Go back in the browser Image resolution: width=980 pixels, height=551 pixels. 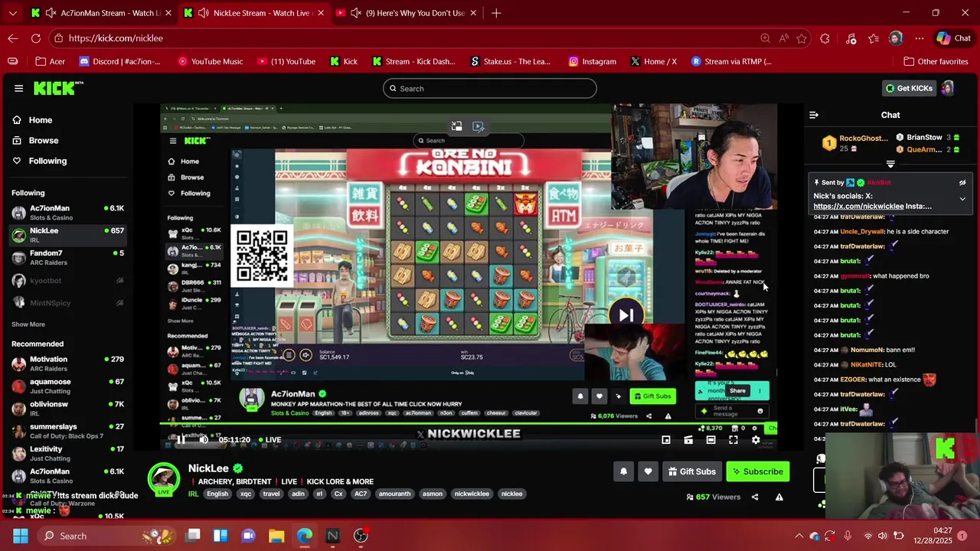coord(13,38)
